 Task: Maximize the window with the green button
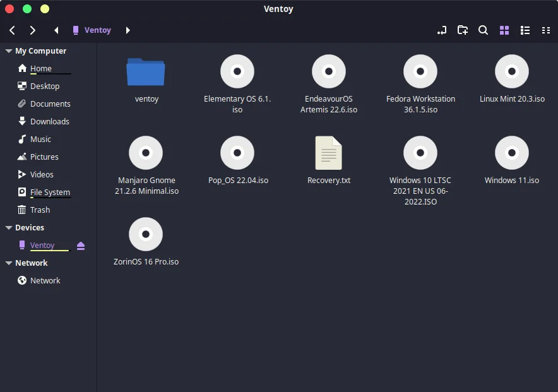tap(27, 9)
